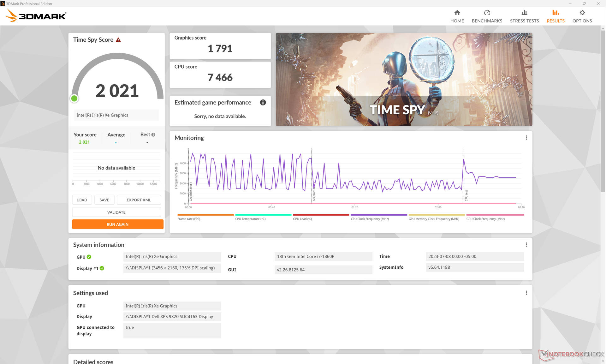The width and height of the screenshot is (606, 364).
Task: Click the Display #1 green checkmark icon
Action: pyautogui.click(x=102, y=268)
